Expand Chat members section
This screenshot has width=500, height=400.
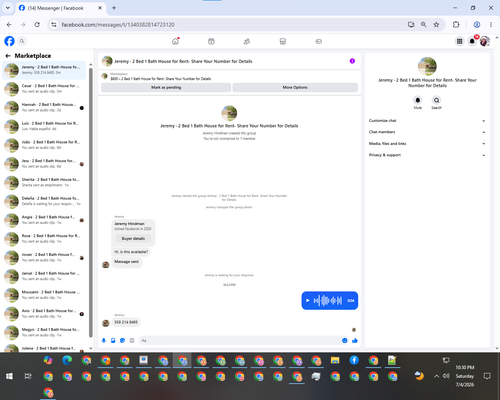click(427, 132)
